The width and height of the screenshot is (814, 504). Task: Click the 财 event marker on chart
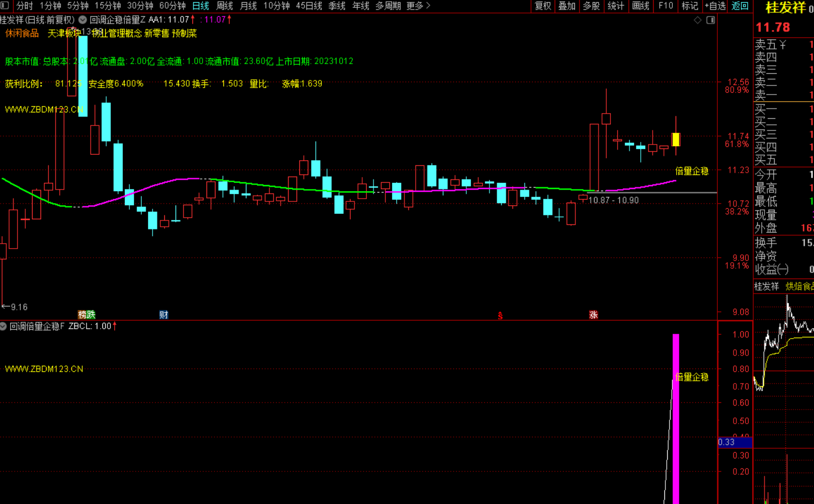[x=164, y=314]
